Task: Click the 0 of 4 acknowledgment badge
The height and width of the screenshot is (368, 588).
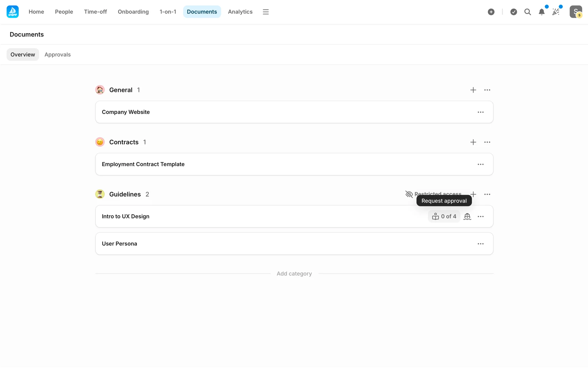Action: (x=444, y=217)
